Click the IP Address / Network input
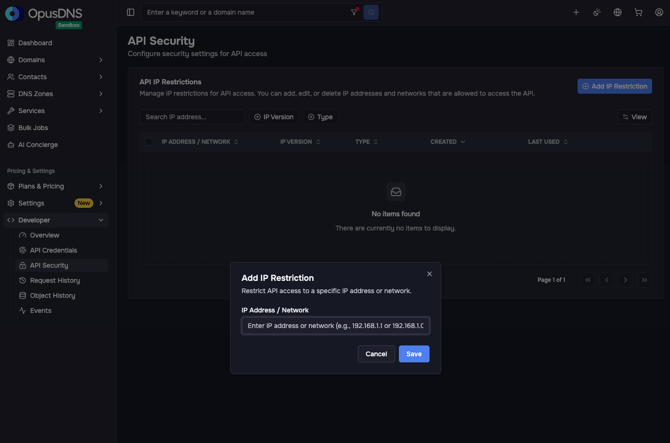Screen dimensions: 670x443 (x=335, y=326)
